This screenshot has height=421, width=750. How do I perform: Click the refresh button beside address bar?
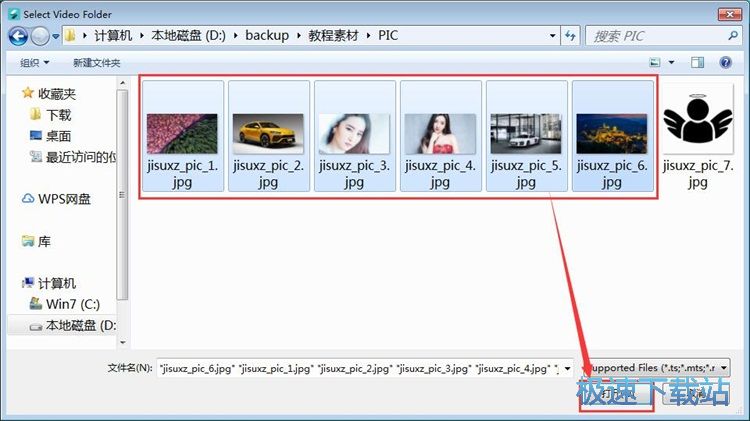570,36
